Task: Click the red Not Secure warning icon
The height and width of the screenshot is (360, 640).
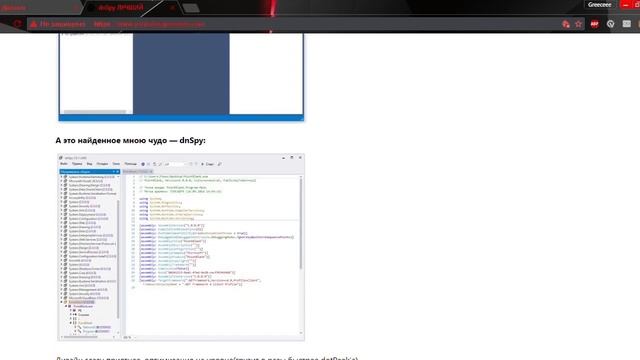Action: click(33, 24)
